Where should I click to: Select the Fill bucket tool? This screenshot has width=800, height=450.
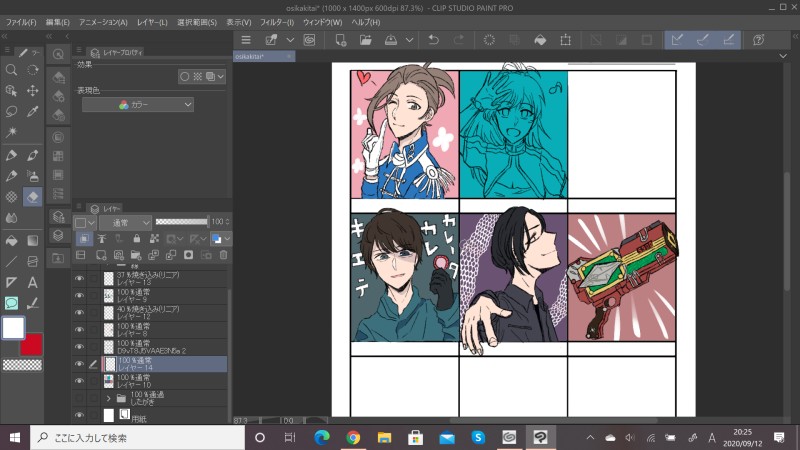(11, 241)
